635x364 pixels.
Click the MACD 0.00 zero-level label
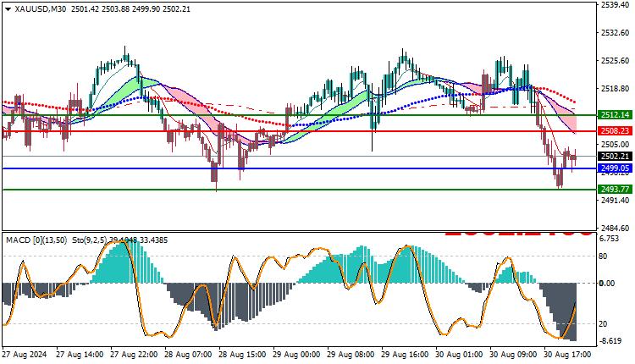[607, 283]
